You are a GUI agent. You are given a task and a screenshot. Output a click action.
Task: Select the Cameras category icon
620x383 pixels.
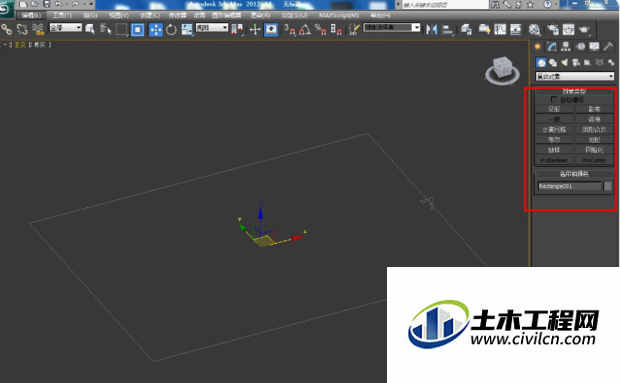[576, 62]
